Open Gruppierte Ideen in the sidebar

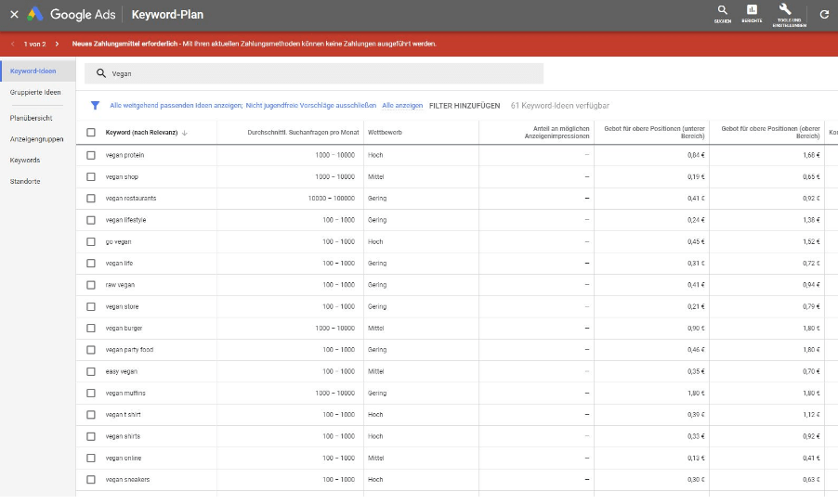35,93
